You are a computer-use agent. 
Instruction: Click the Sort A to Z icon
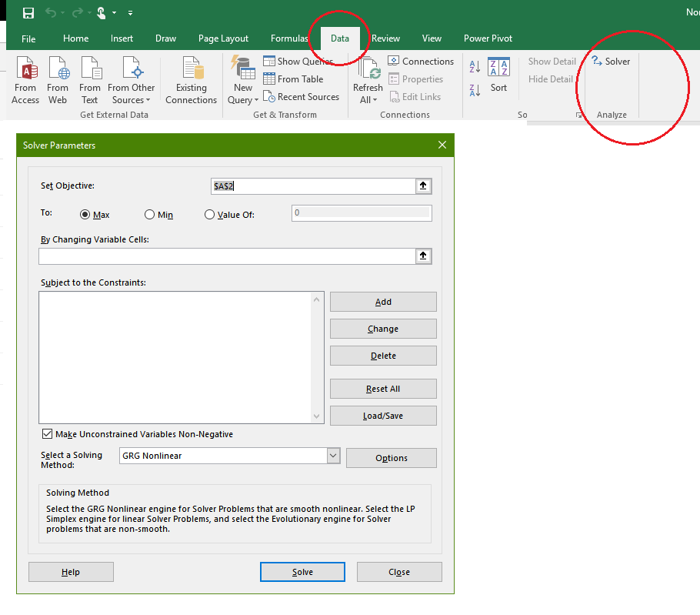point(475,68)
